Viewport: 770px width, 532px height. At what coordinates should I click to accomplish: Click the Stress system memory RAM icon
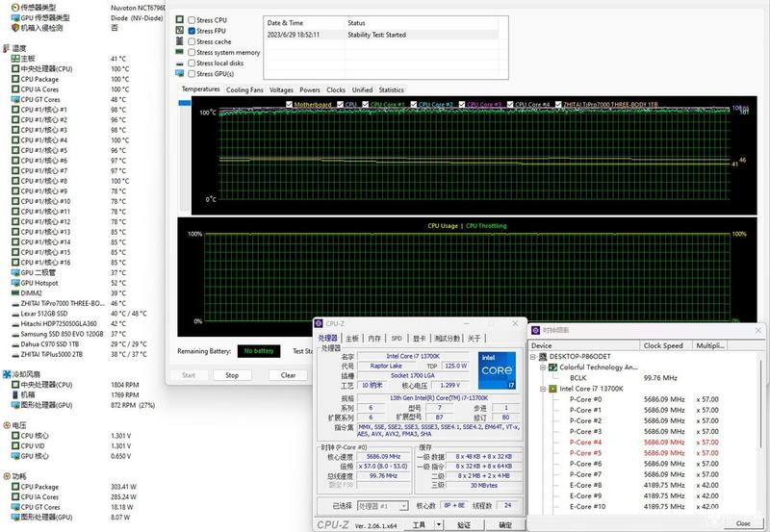[180, 52]
